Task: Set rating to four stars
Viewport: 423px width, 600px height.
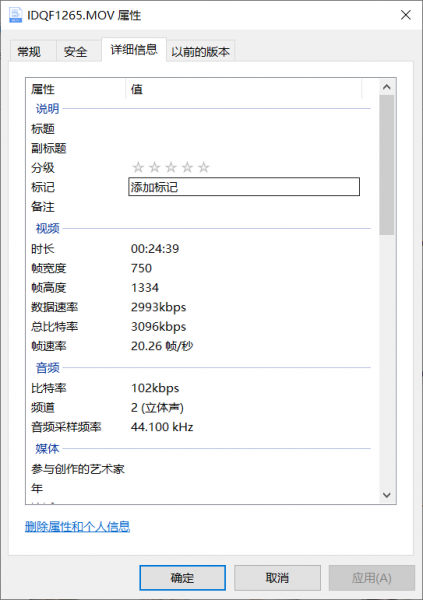Action: point(187,167)
